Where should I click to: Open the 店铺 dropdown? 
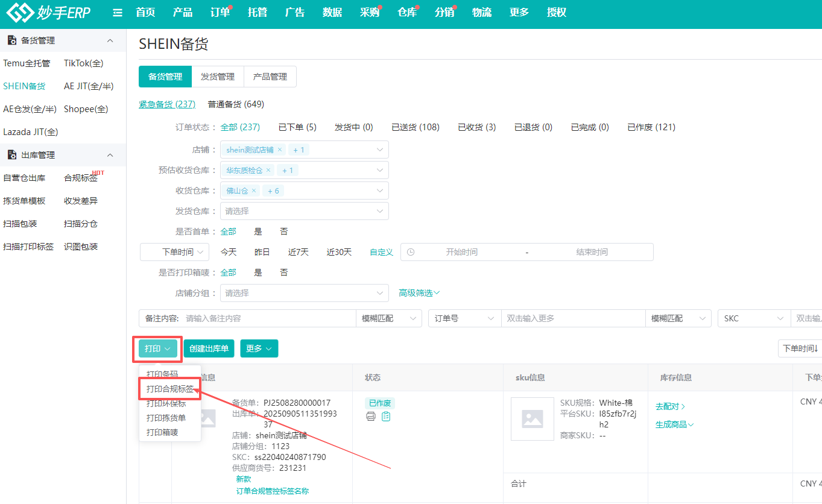point(305,150)
